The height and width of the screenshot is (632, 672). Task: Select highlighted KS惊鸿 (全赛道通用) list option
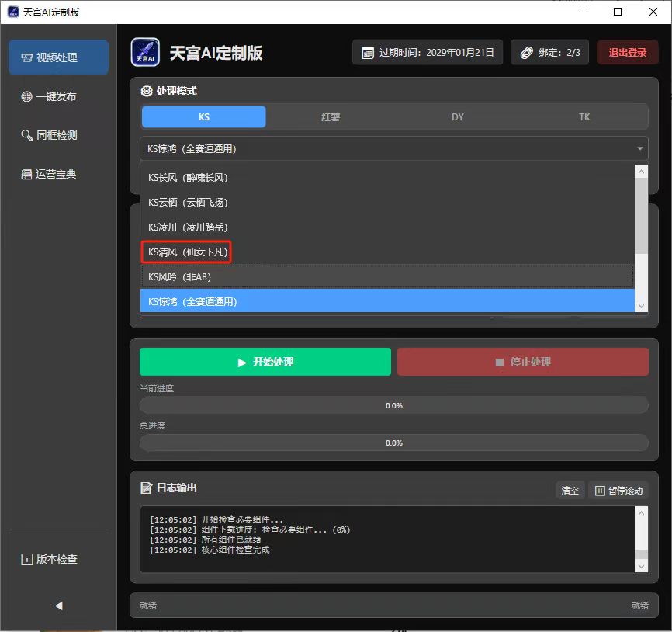point(387,301)
